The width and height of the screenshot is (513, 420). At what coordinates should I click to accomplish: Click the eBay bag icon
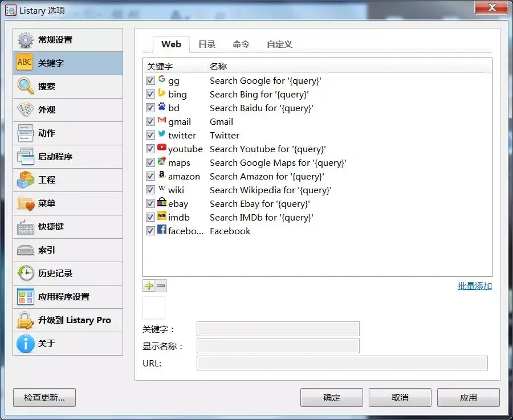click(162, 202)
